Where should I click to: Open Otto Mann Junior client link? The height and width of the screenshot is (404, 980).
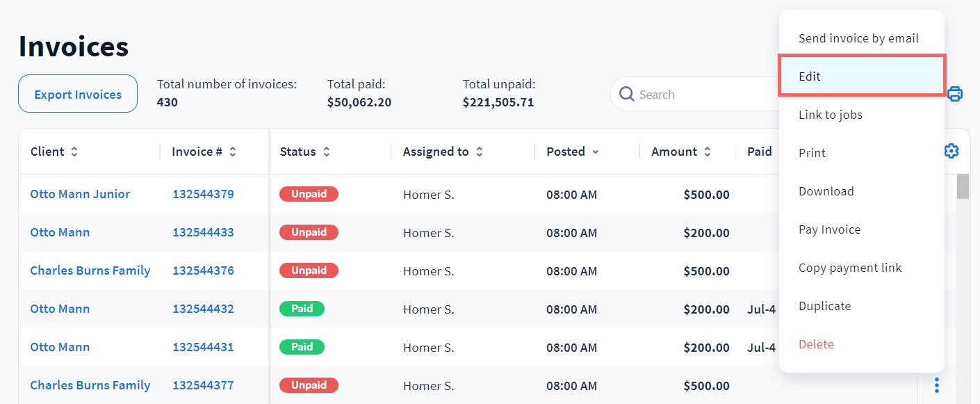(80, 194)
